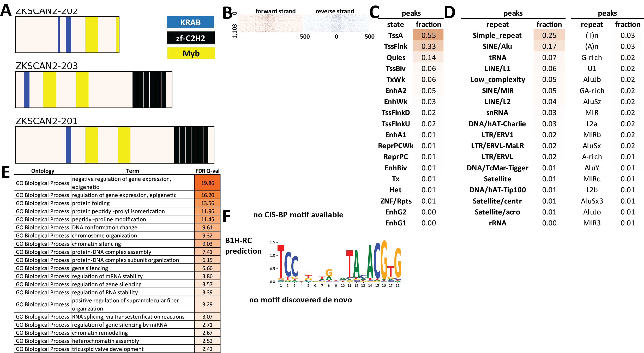This screenshot has height=353, width=644.
Task: Click the forward strand heatmap
Action: [x=270, y=23]
